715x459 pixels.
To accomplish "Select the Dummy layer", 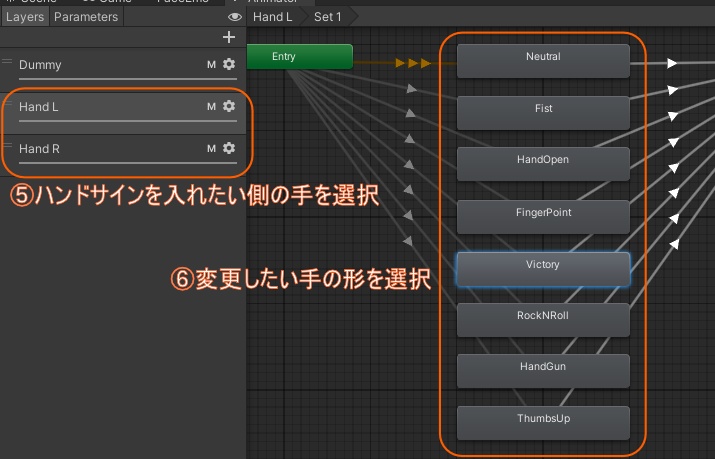I will [123, 68].
